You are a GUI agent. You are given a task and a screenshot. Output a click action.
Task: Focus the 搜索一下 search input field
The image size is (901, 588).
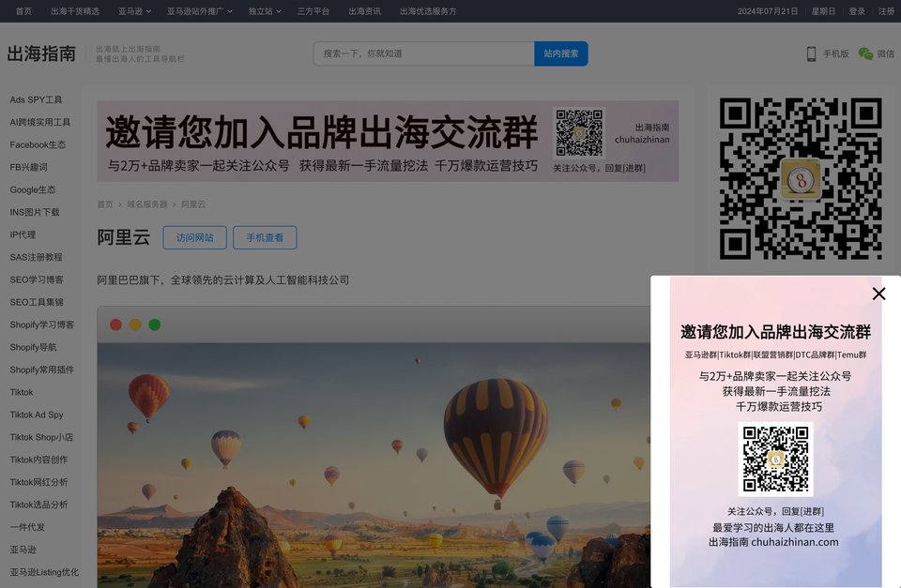423,53
